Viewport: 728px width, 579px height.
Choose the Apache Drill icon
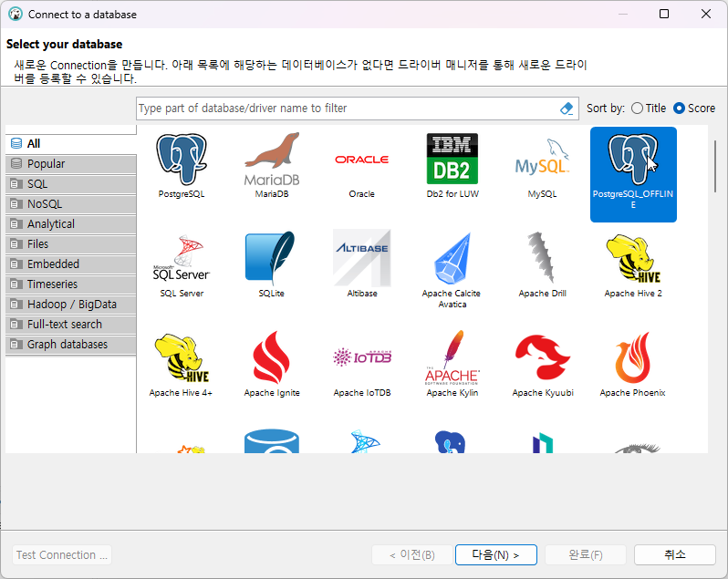[542, 257]
